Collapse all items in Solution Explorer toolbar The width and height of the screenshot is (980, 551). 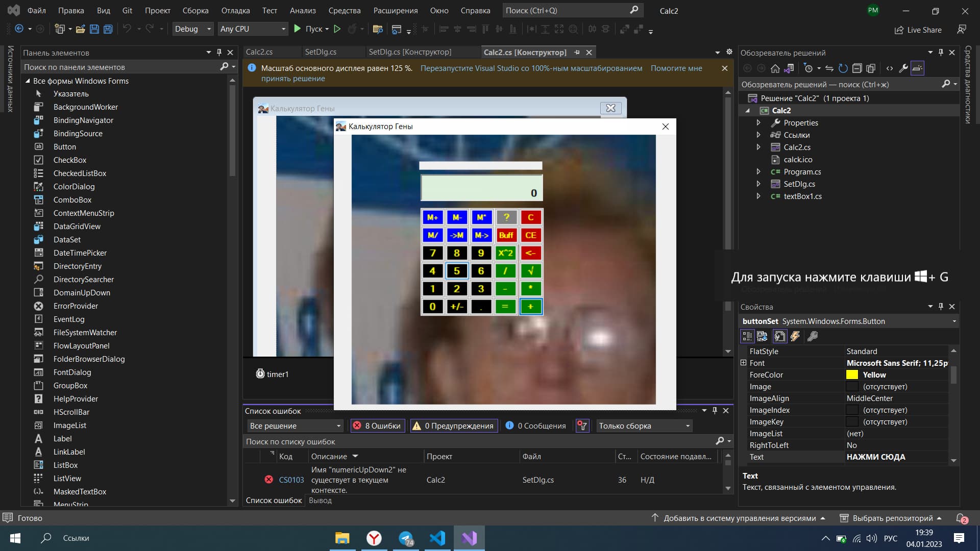pyautogui.click(x=857, y=68)
